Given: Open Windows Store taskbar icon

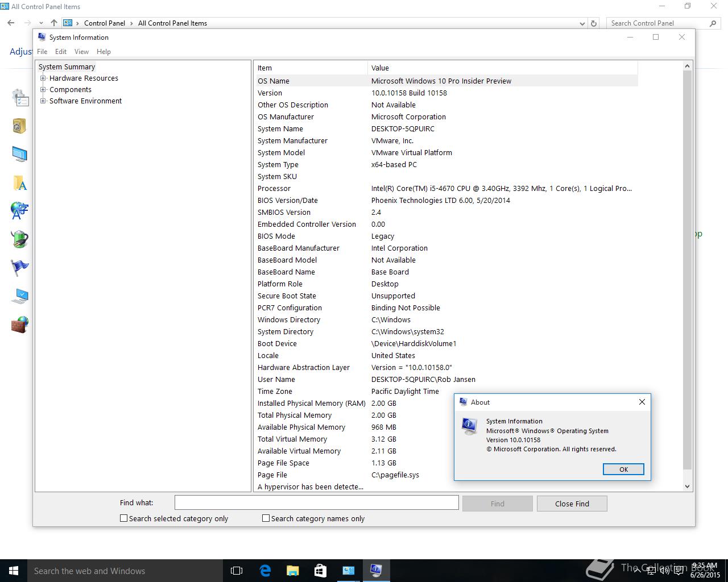Looking at the screenshot, I should click(x=320, y=571).
